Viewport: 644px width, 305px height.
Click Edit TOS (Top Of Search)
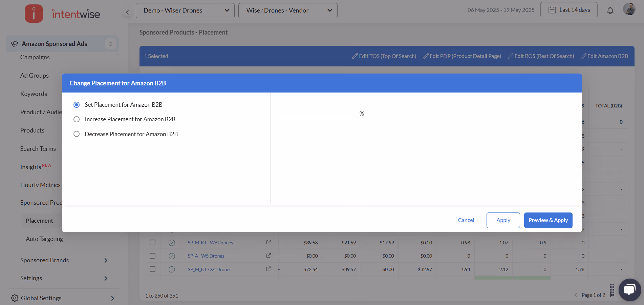[384, 56]
